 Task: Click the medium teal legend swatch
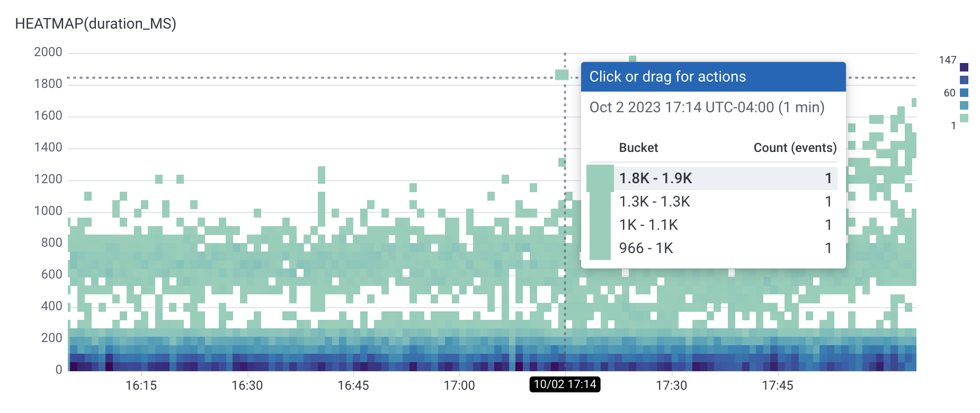[x=965, y=105]
